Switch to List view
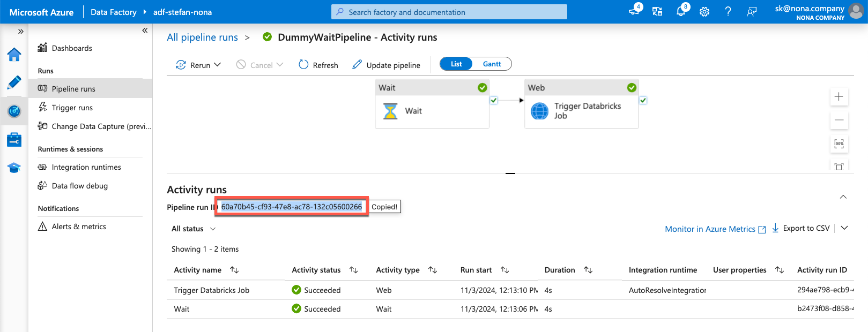This screenshot has height=332, width=868. point(456,64)
